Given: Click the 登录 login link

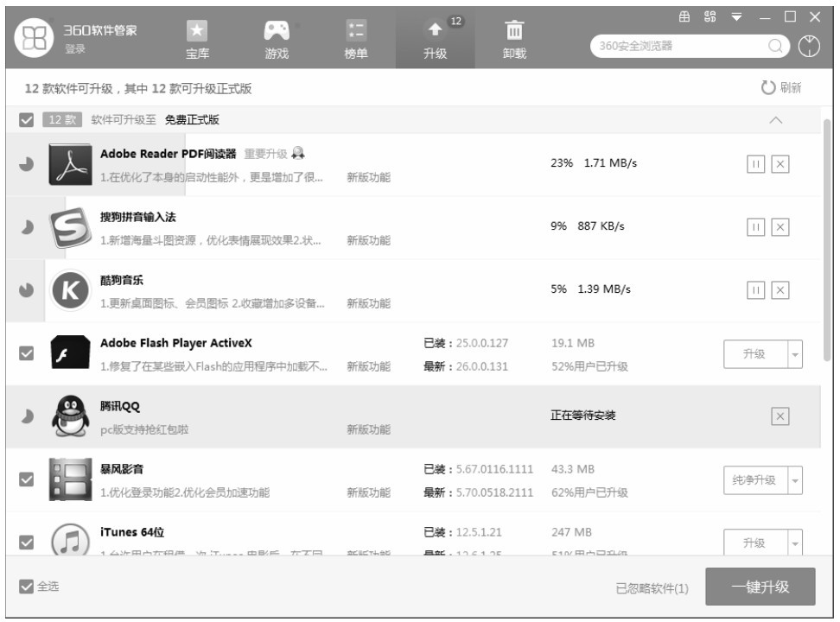Looking at the screenshot, I should click(x=75, y=48).
